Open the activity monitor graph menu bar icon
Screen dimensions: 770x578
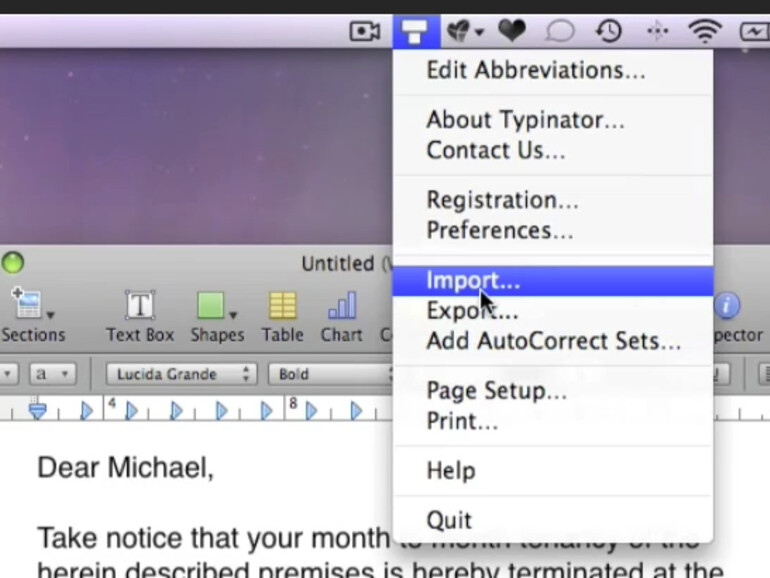(755, 32)
